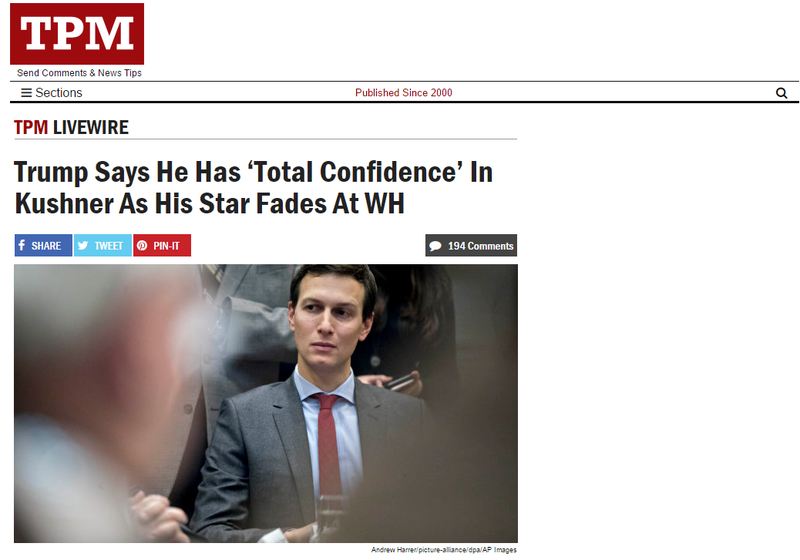
Task: Click the Andrew Harrer photo credit caption
Action: 443,550
